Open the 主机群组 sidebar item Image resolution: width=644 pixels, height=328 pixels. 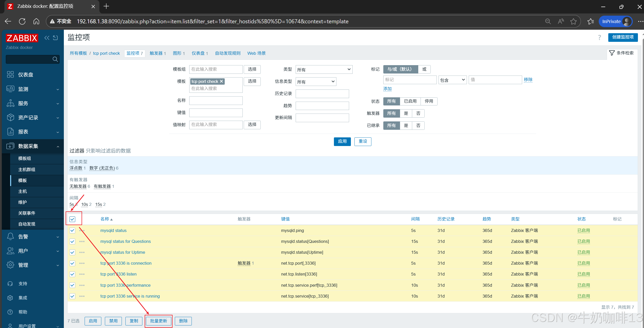tap(27, 169)
